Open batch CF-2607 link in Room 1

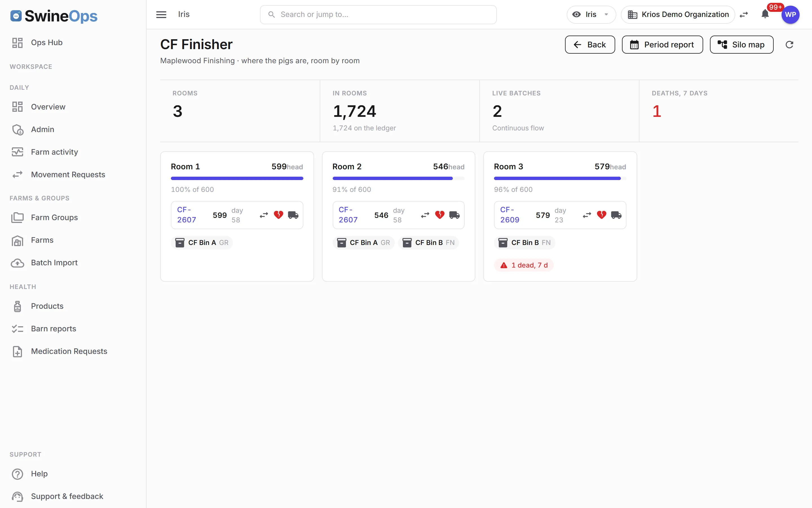point(187,215)
